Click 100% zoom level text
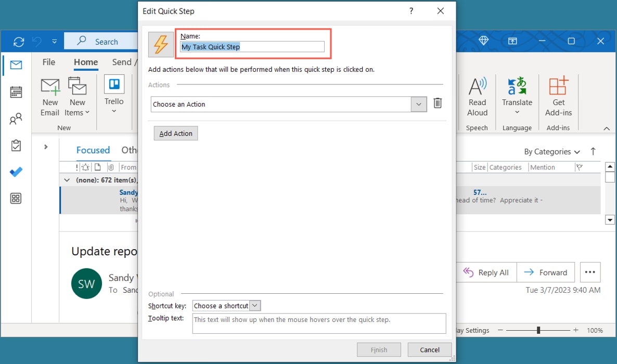617x364 pixels. tap(595, 331)
